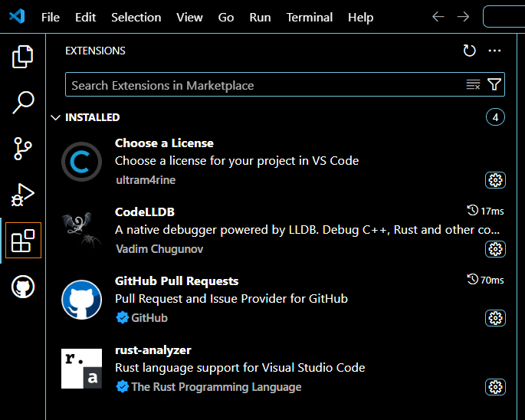Open the View menu
Image resolution: width=525 pixels, height=420 pixels.
189,17
